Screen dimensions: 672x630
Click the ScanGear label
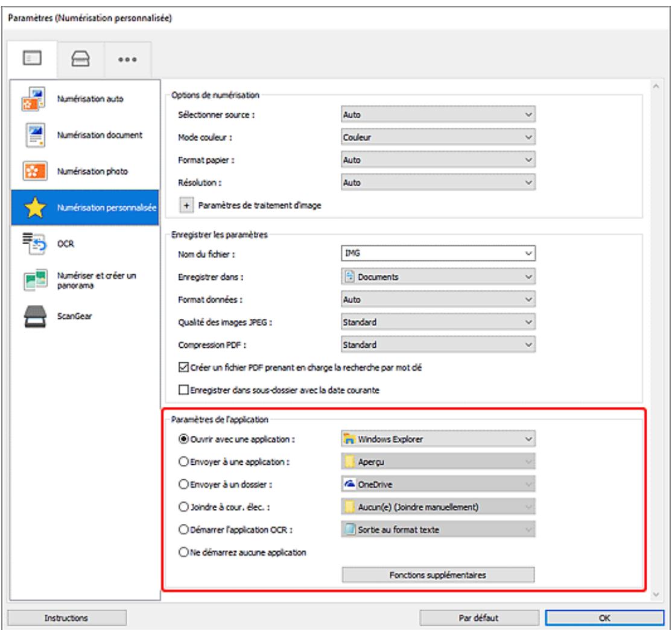pyautogui.click(x=75, y=317)
